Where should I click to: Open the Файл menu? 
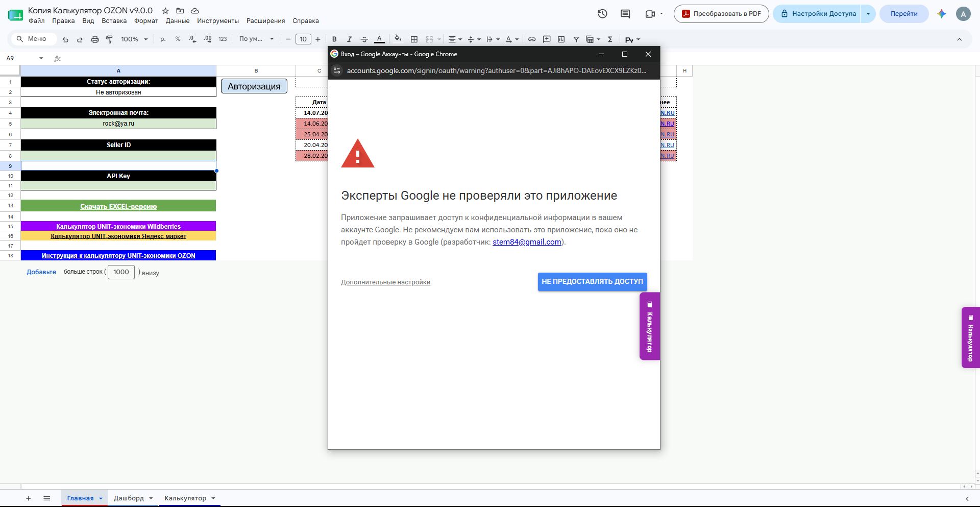coord(37,21)
